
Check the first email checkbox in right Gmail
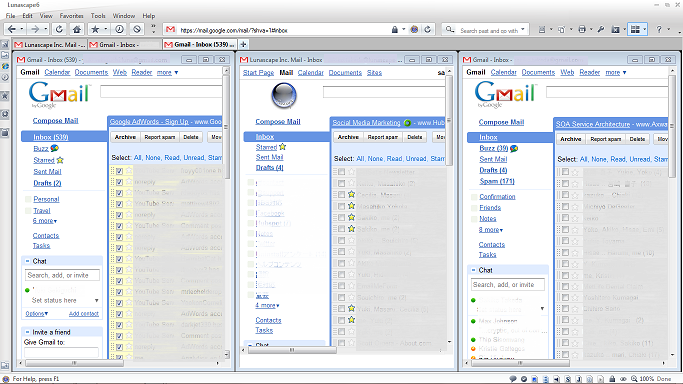pos(565,172)
